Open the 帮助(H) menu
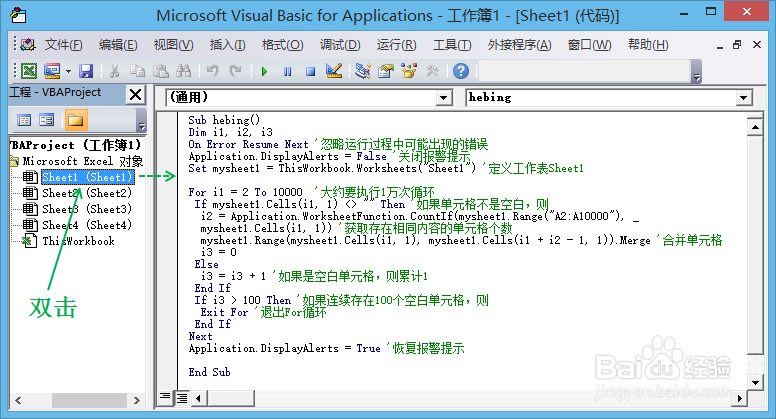The width and height of the screenshot is (776, 419). pos(648,45)
